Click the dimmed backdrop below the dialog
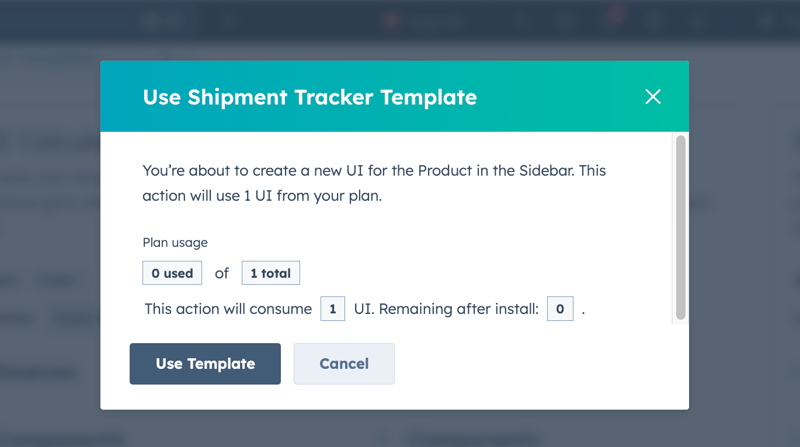The height and width of the screenshot is (447, 800). pos(400,430)
